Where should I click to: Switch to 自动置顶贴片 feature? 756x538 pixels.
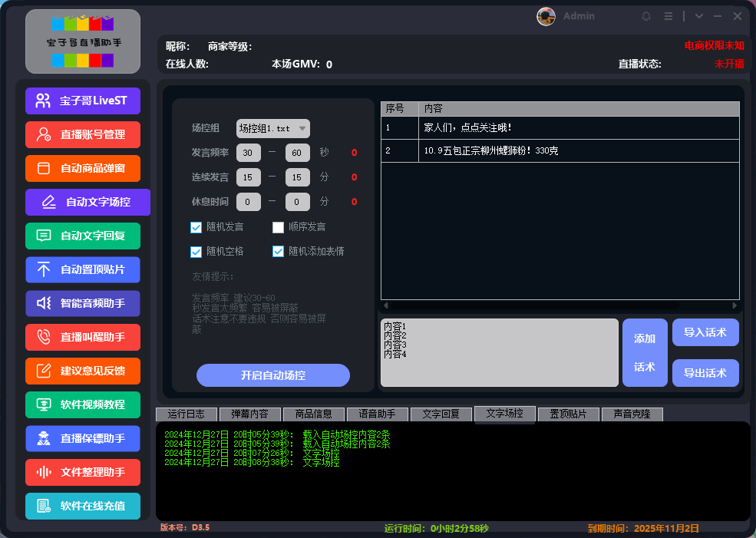[x=82, y=269]
